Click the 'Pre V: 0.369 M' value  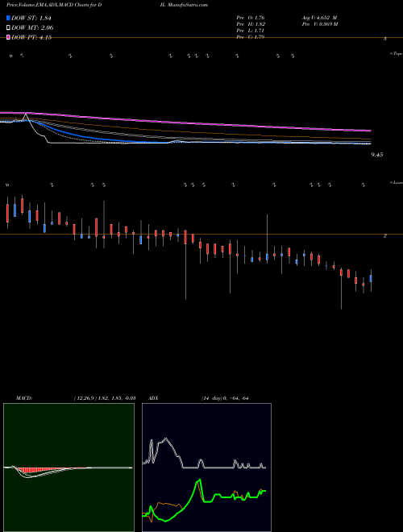click(x=320, y=24)
